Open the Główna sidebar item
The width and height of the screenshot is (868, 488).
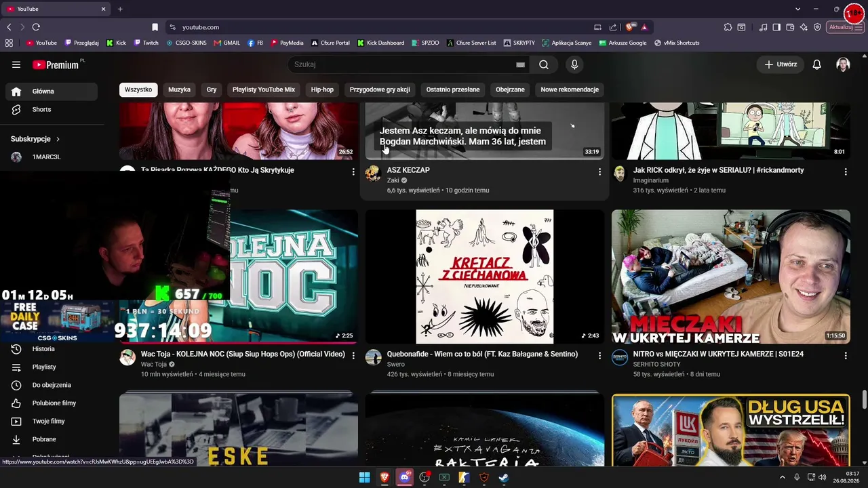click(52, 91)
